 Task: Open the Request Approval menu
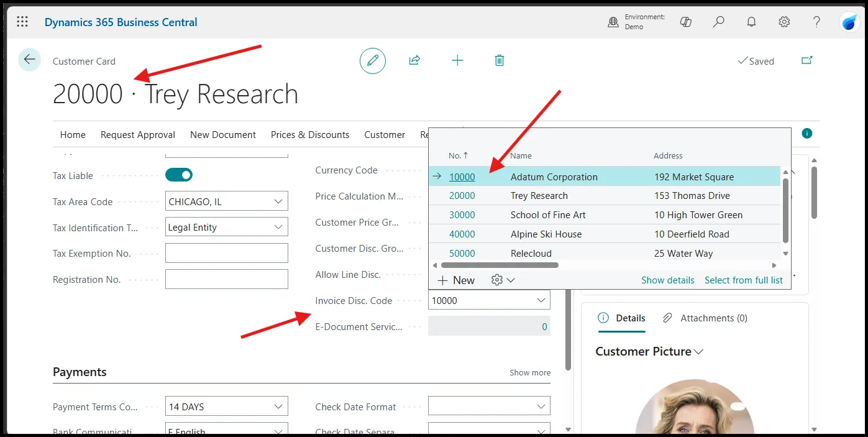138,134
